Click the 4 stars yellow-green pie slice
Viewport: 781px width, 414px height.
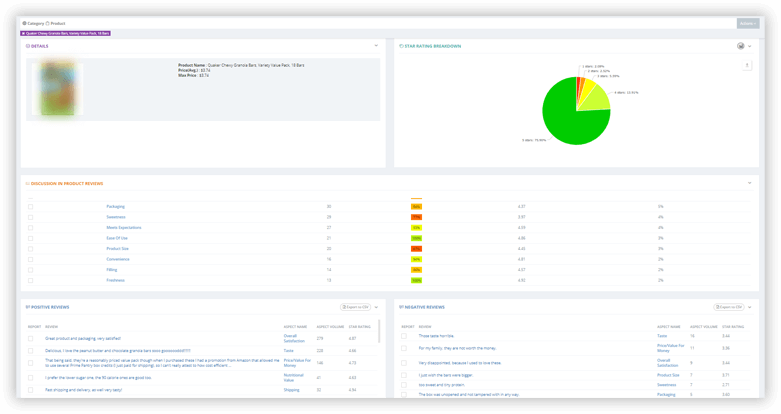pos(596,100)
